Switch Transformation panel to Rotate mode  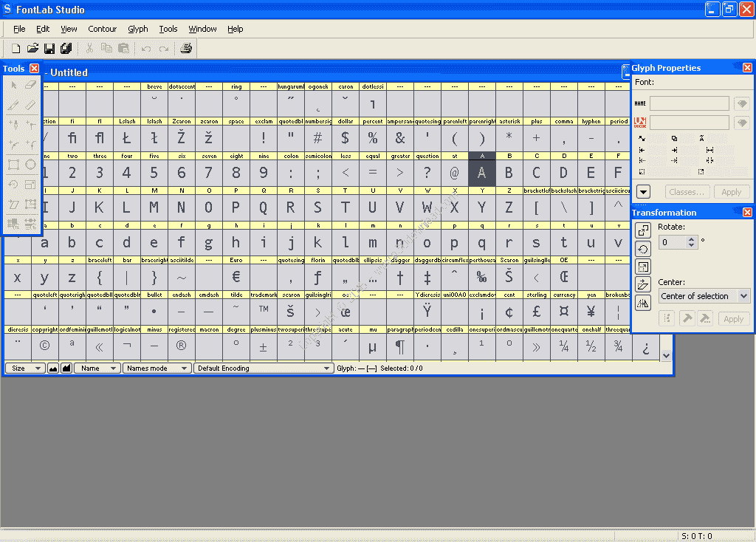(643, 249)
